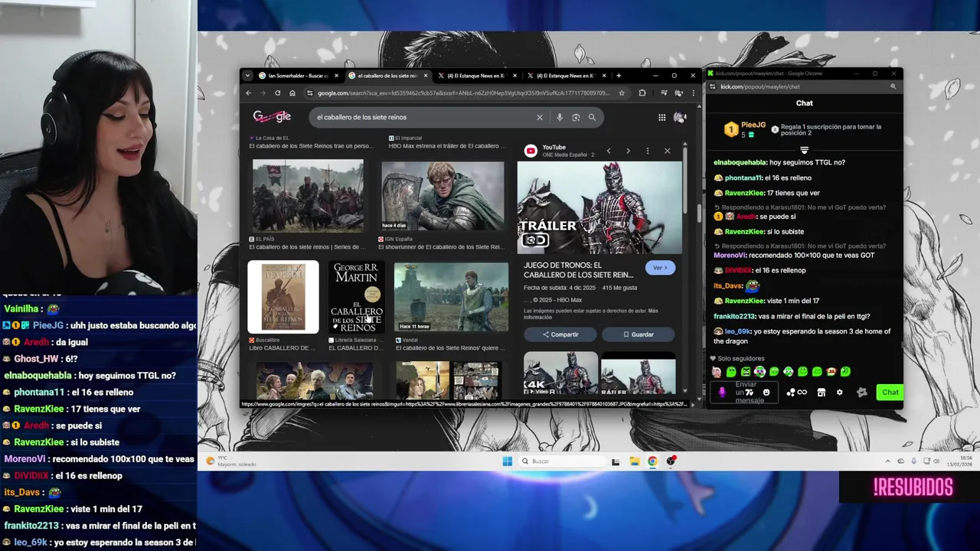The width and height of the screenshot is (980, 551).
Task: Click the 'Solo seguidores' label in chat
Action: coord(740,358)
